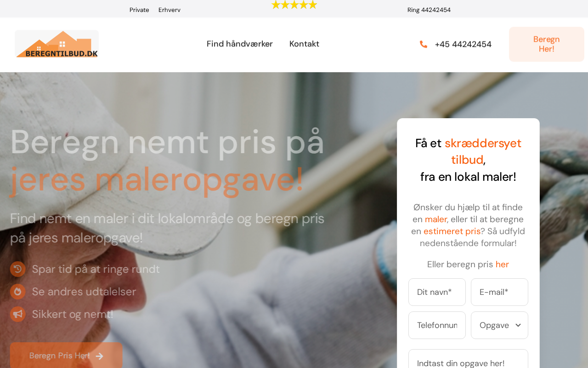Call via +45 44242454 link
The height and width of the screenshot is (368, 588).
pos(463,44)
